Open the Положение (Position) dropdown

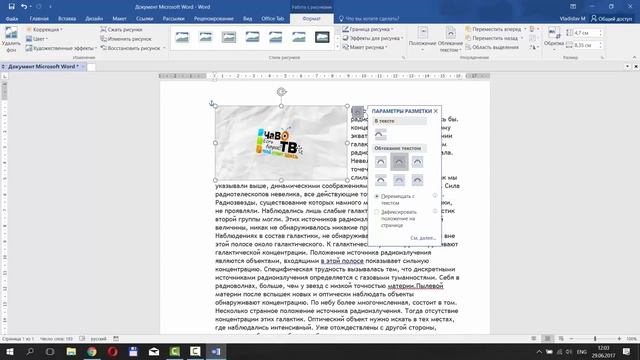(422, 40)
